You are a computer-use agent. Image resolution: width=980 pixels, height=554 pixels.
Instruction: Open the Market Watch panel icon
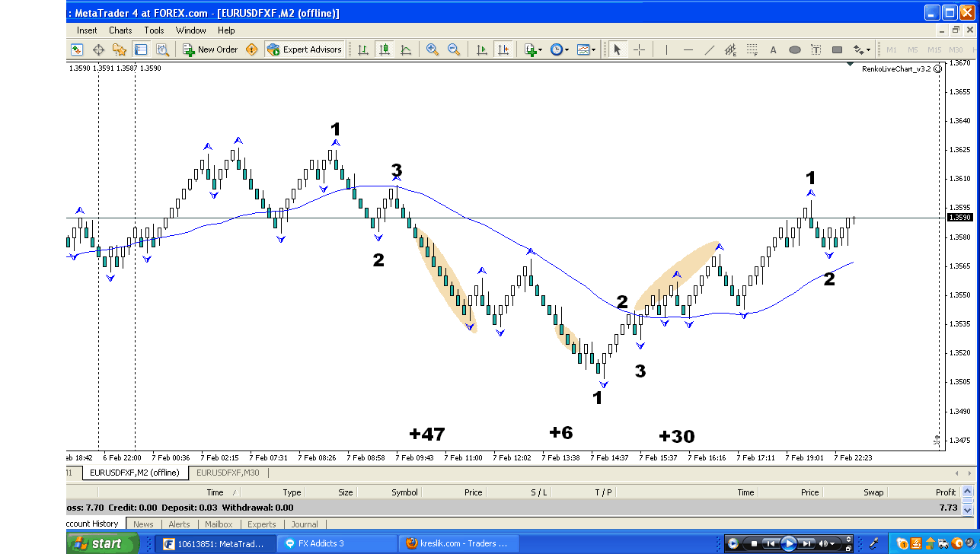pyautogui.click(x=77, y=49)
